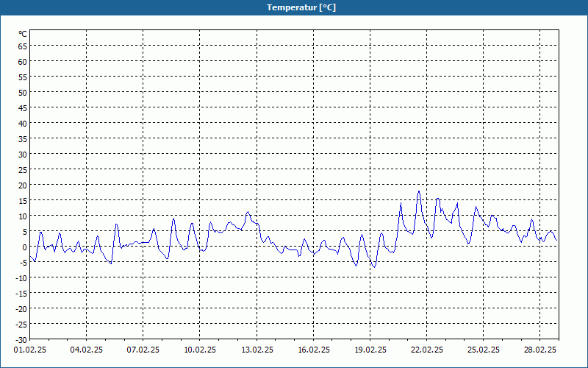
Task: Click the 01.02.25 date label
Action: click(x=30, y=350)
